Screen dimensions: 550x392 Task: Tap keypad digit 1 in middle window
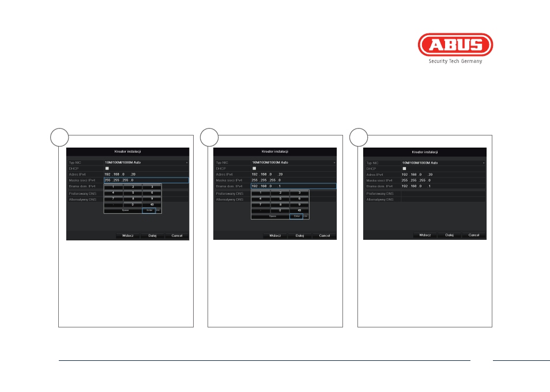pos(261,193)
